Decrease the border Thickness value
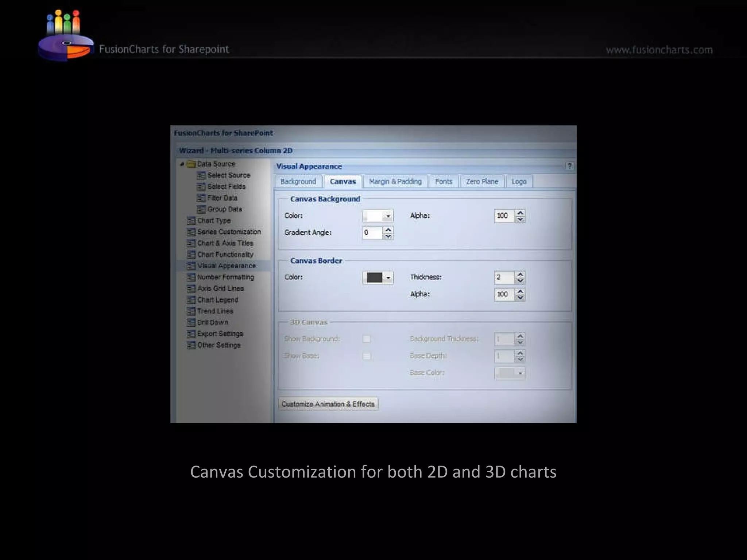Image resolution: width=747 pixels, height=560 pixels. (520, 281)
